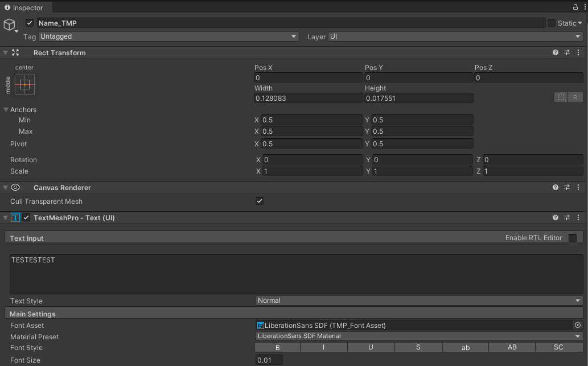Screen dimensions: 588x366
Task: Open help for TextMeshPro Text component
Action: click(x=555, y=217)
